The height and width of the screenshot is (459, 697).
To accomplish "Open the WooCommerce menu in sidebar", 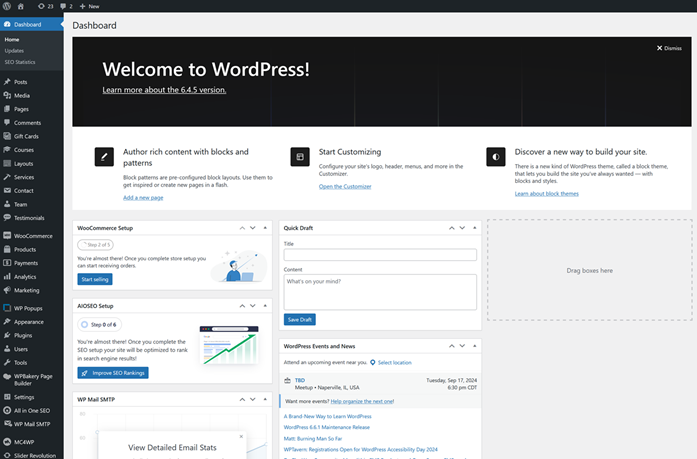I will [x=32, y=236].
